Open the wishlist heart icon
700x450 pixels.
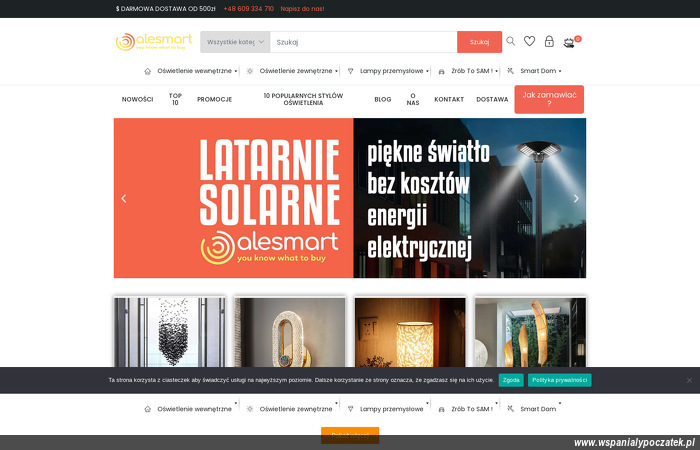click(x=529, y=41)
